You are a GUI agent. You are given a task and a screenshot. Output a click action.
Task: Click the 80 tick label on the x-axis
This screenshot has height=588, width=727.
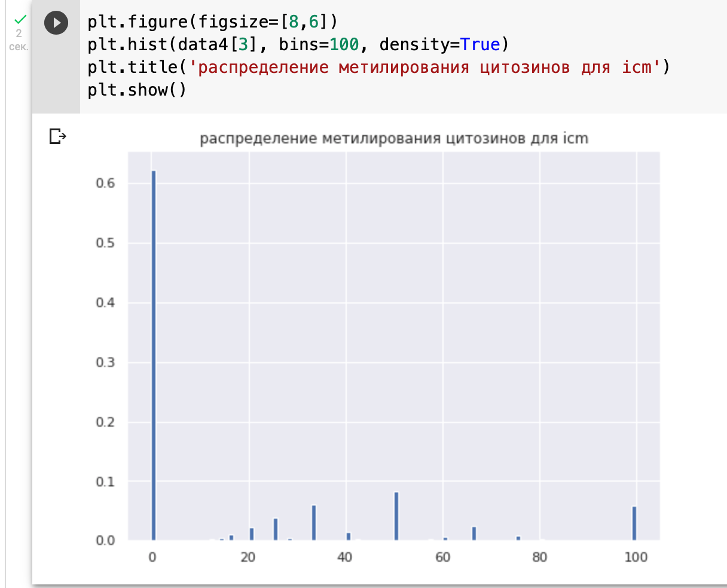[539, 556]
